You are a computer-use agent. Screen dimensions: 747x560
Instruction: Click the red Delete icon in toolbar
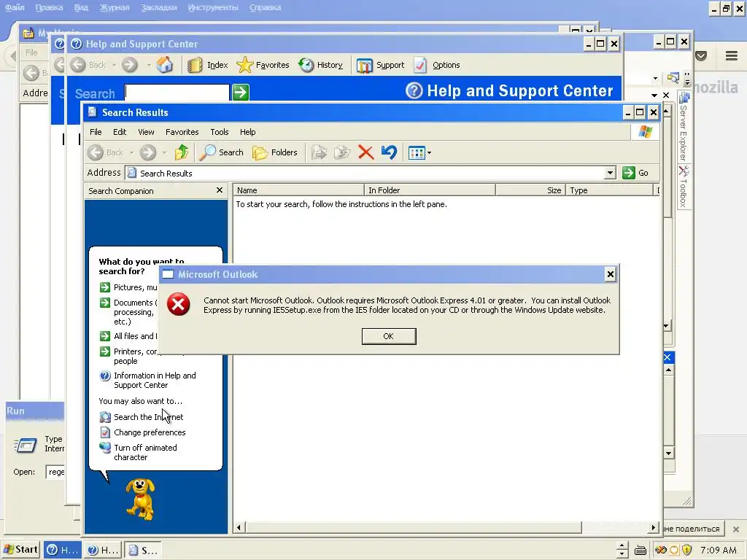coord(365,152)
